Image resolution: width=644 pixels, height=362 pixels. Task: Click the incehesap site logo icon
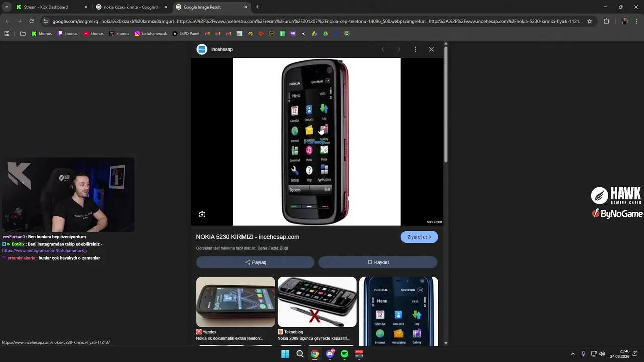coord(202,49)
